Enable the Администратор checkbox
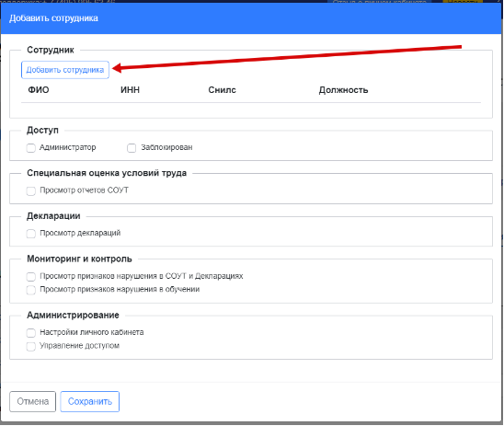 (31, 148)
